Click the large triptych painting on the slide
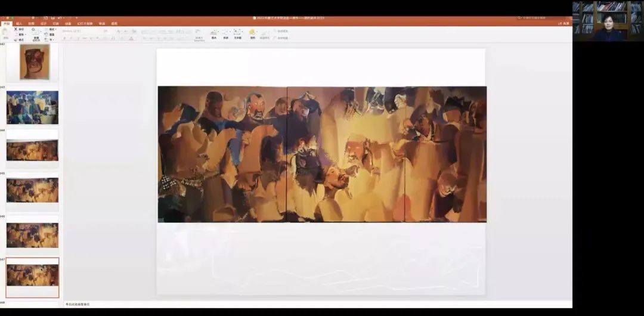This screenshot has width=644, height=316. tap(322, 154)
